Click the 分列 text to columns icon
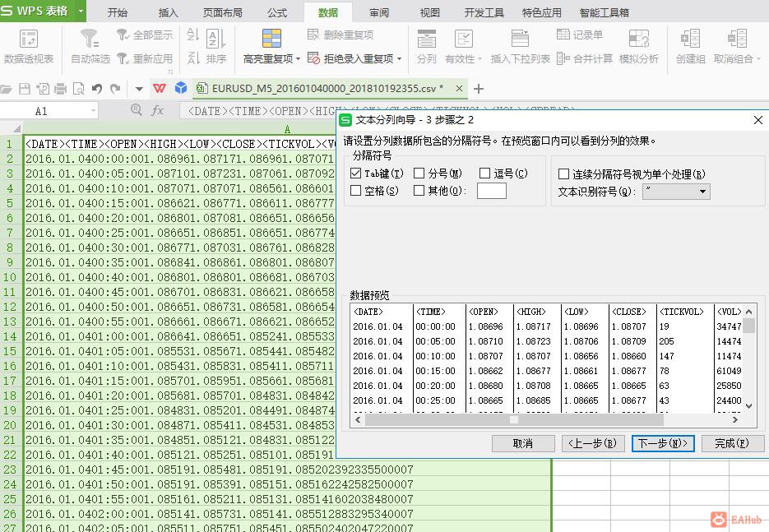Viewport: 769px width, 532px height. pos(426,39)
